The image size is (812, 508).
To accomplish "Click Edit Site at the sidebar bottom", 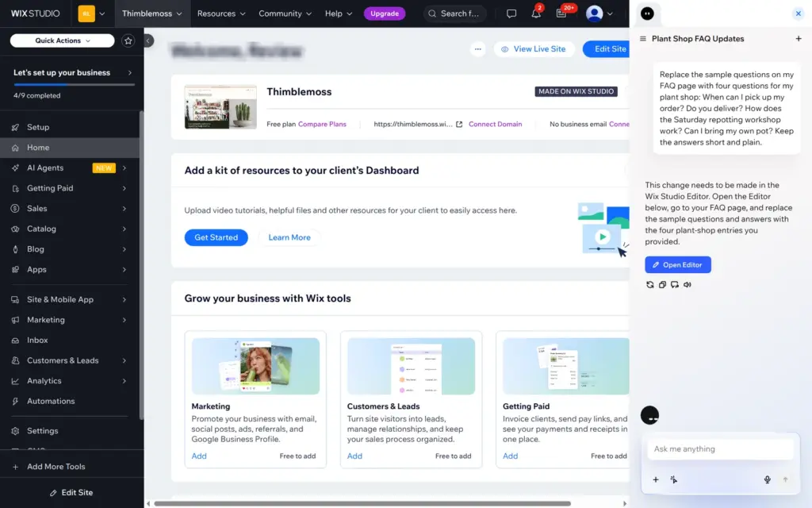I will click(x=71, y=492).
